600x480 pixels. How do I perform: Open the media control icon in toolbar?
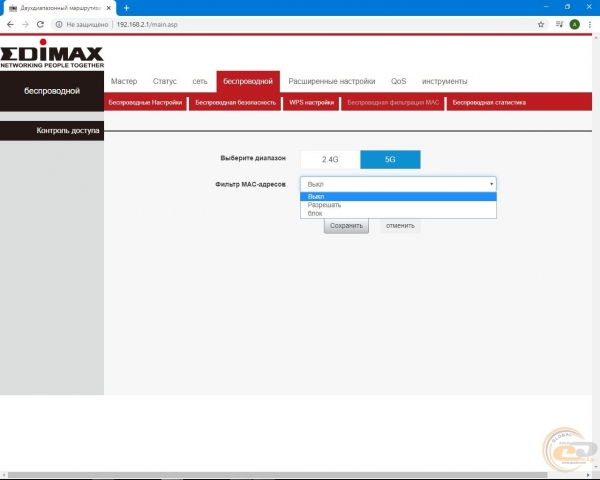559,24
